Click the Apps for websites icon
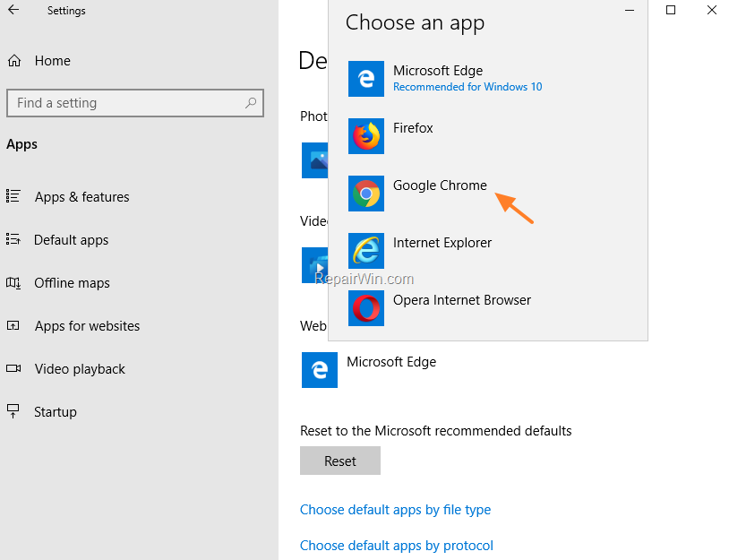The width and height of the screenshot is (729, 560). click(x=13, y=325)
